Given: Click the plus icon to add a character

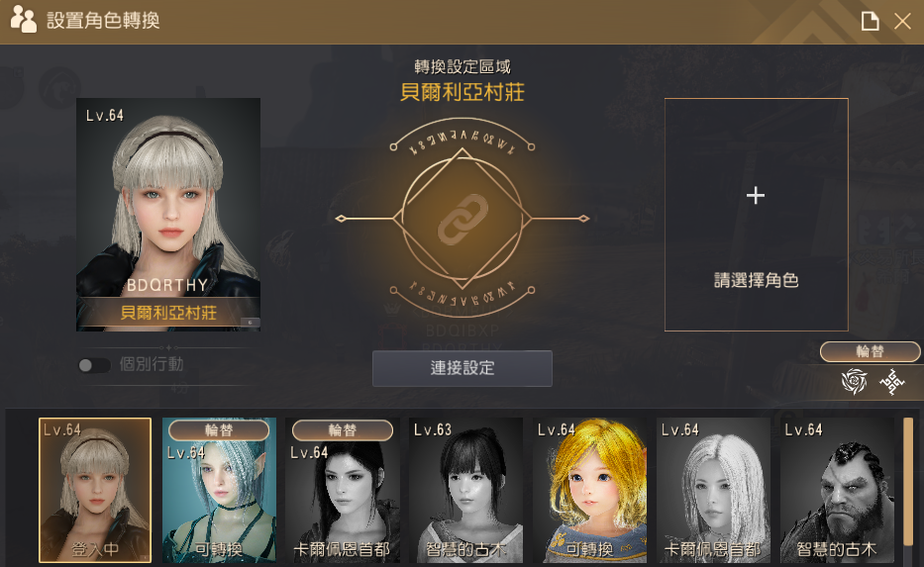Looking at the screenshot, I should click(756, 195).
